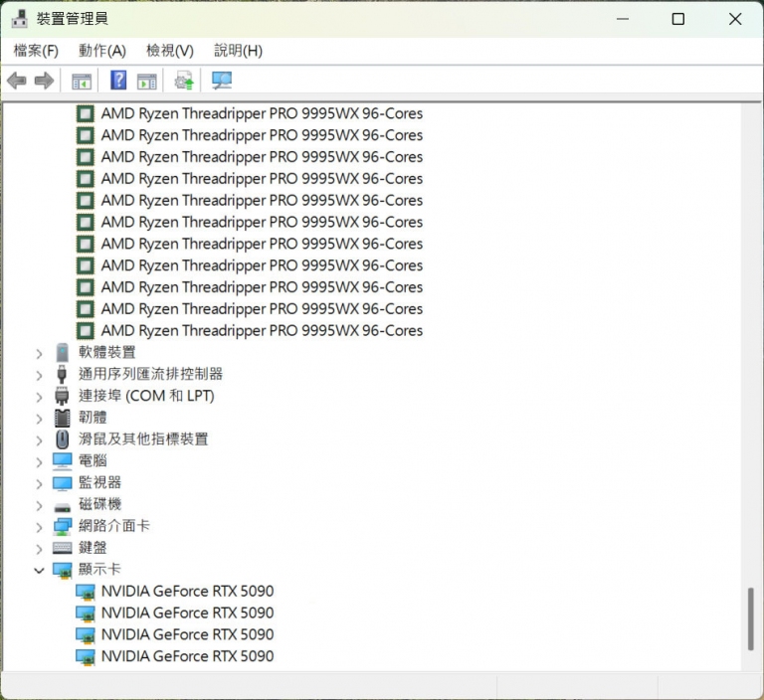Select the 韌體 firmware chip icon

[63, 418]
